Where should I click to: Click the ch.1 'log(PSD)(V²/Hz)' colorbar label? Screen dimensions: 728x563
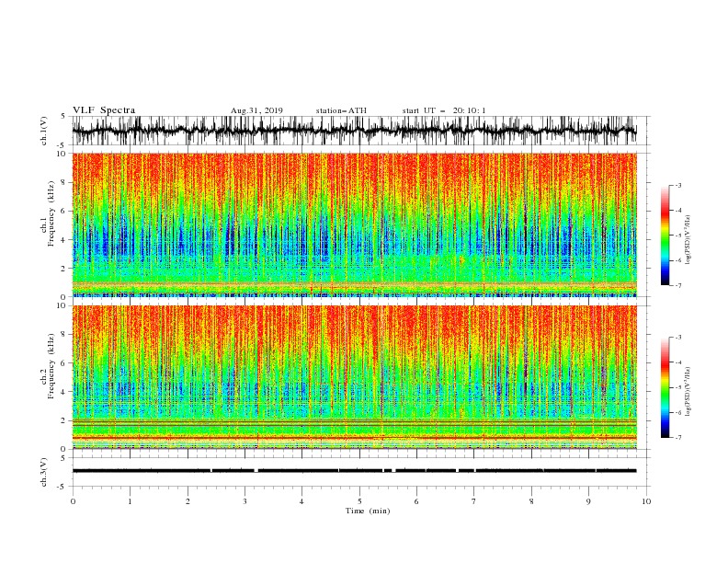point(688,240)
